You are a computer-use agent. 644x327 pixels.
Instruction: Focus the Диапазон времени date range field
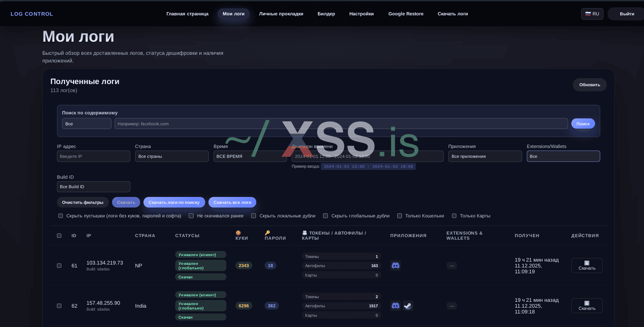coord(368,156)
